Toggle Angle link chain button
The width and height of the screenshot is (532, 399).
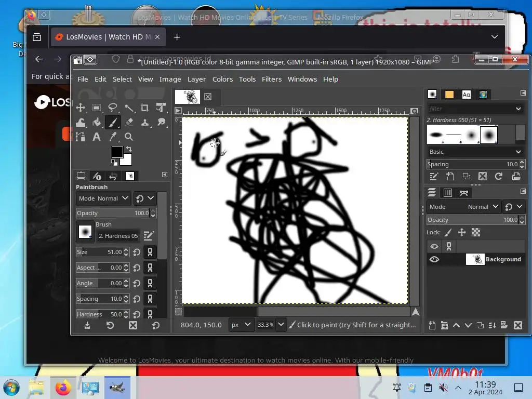pyautogui.click(x=150, y=283)
